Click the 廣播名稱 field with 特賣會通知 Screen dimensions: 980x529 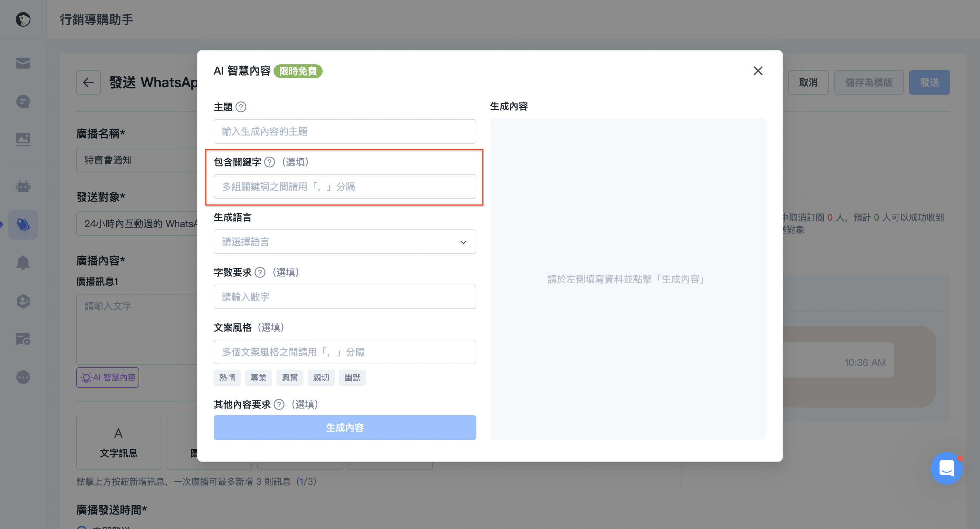coord(137,160)
